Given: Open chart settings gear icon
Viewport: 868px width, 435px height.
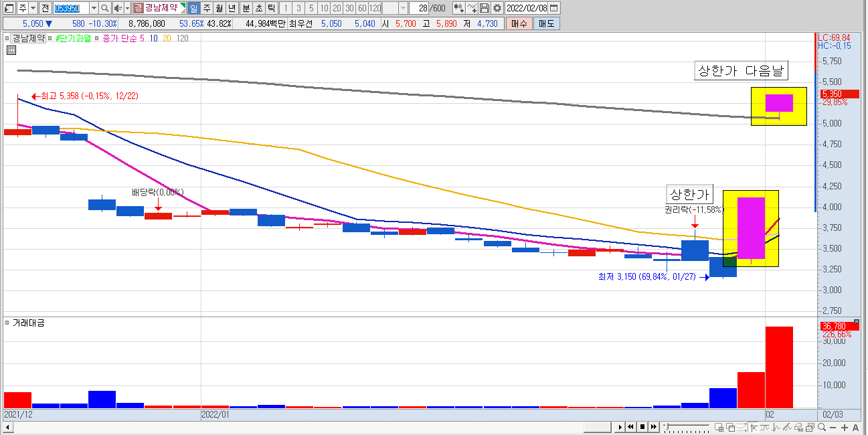Looking at the screenshot, I should (497, 8).
